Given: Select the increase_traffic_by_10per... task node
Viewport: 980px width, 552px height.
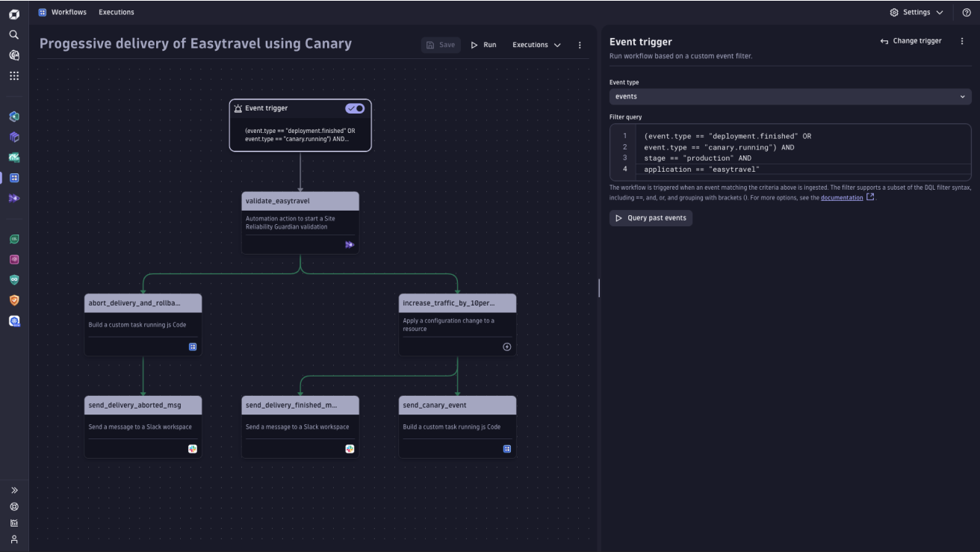Looking at the screenshot, I should click(x=457, y=324).
